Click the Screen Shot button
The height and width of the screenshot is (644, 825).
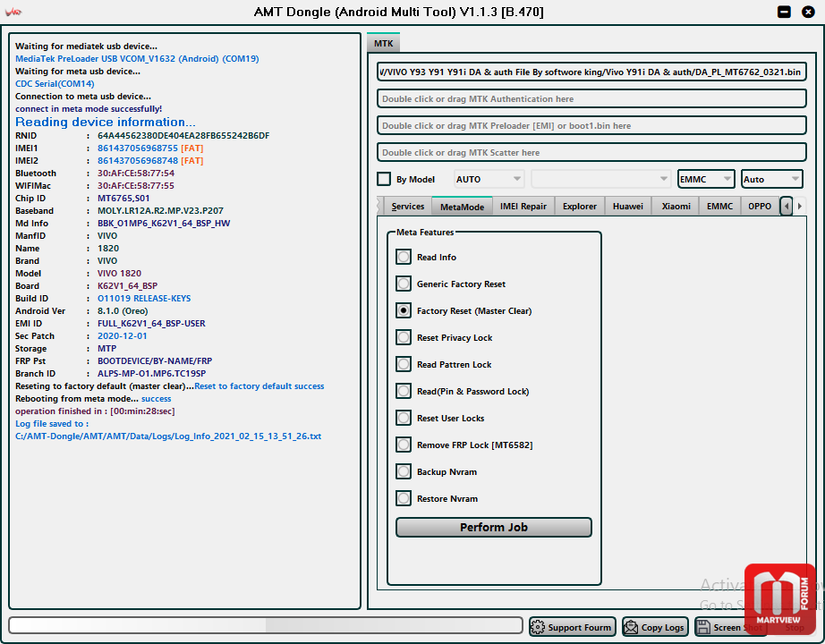[x=729, y=627]
